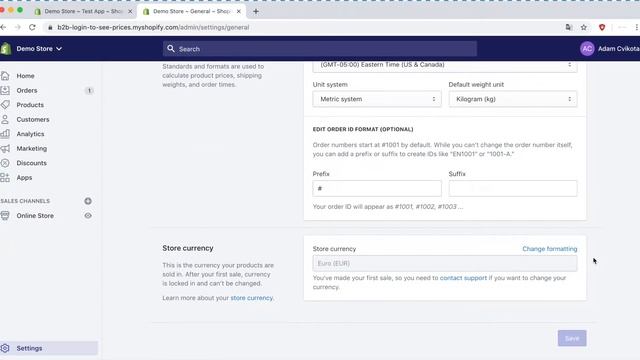Click the Products tag icon

5,105
